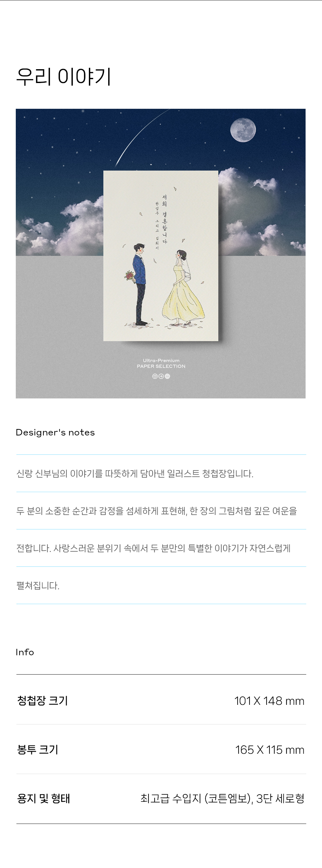Click the '청첩장 크기' row label
The width and height of the screenshot is (322, 868).
(x=43, y=701)
